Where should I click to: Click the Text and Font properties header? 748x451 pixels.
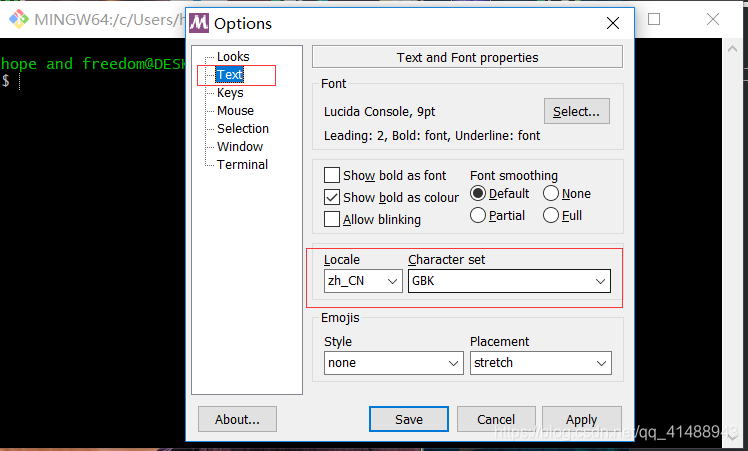[x=468, y=57]
